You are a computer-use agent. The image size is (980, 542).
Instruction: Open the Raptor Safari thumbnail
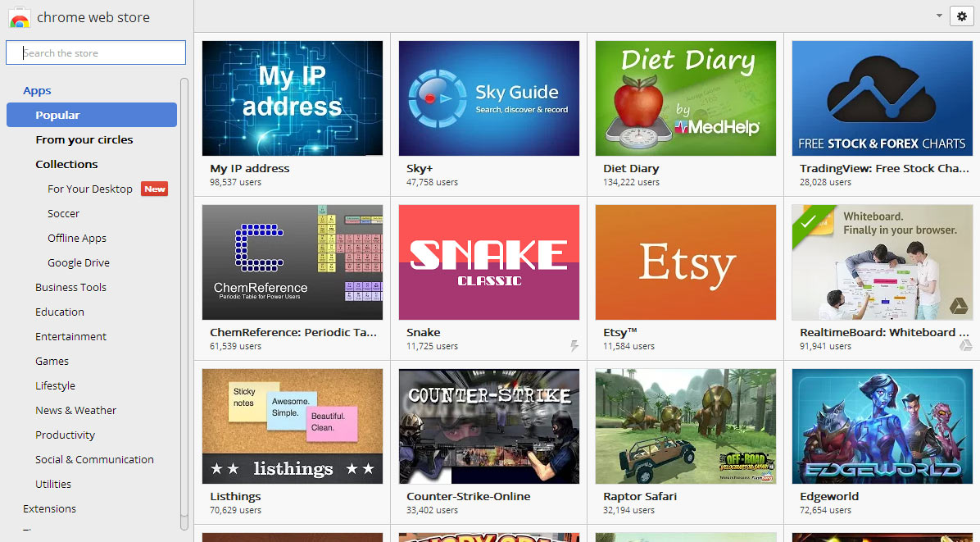point(686,426)
